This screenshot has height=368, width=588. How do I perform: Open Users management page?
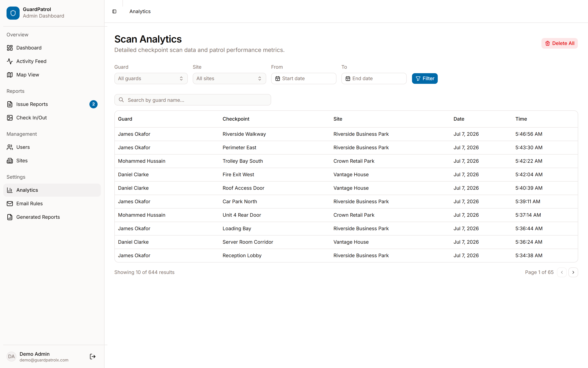(52, 147)
